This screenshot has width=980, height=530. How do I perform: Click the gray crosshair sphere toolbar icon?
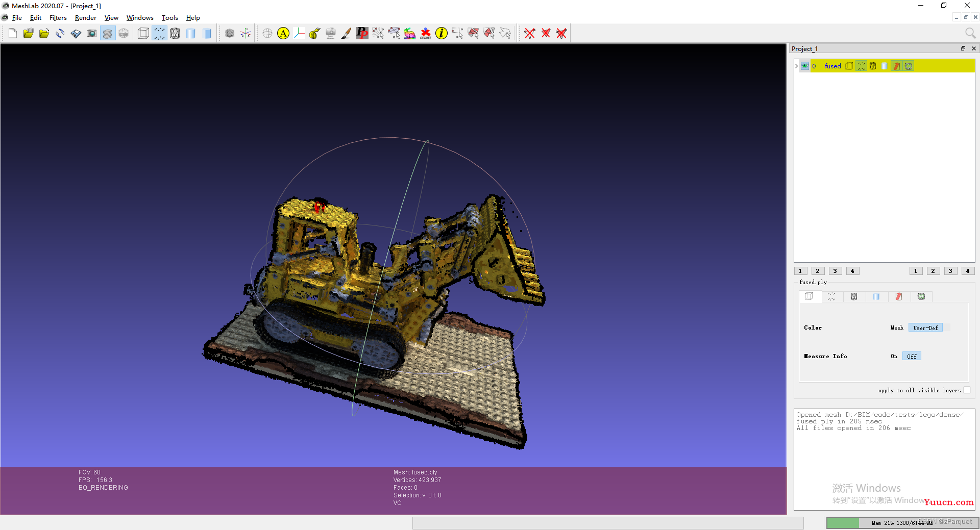click(x=267, y=34)
